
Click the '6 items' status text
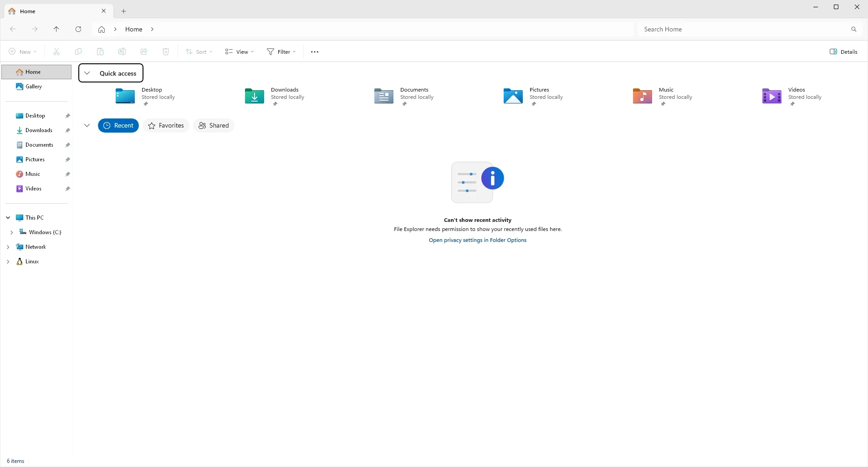point(15,461)
